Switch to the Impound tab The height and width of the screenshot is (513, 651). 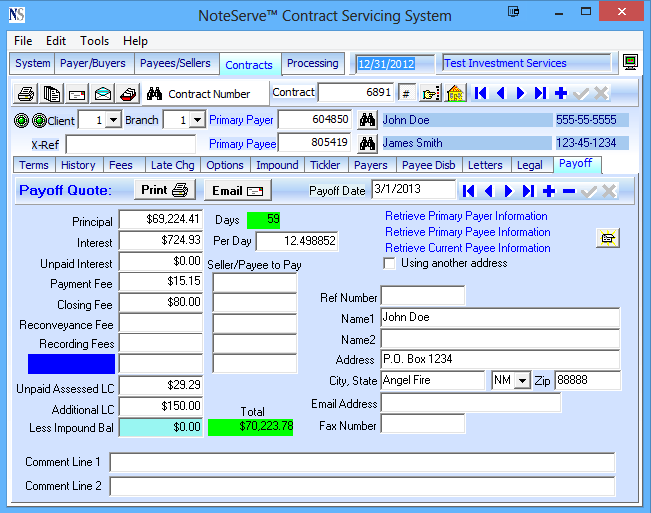(x=277, y=165)
